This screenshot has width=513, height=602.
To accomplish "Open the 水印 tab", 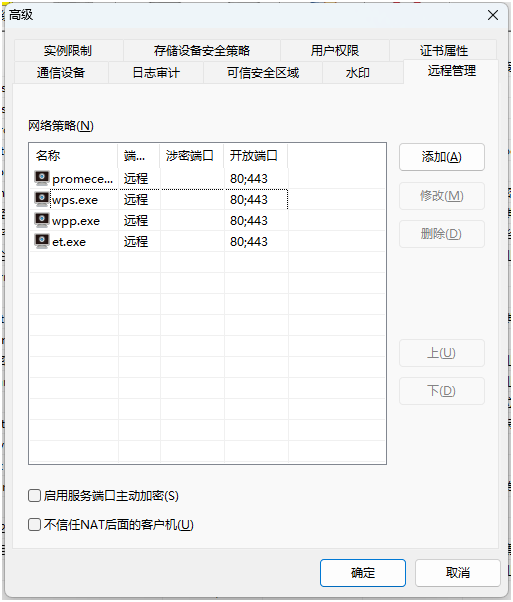I will [x=357, y=73].
